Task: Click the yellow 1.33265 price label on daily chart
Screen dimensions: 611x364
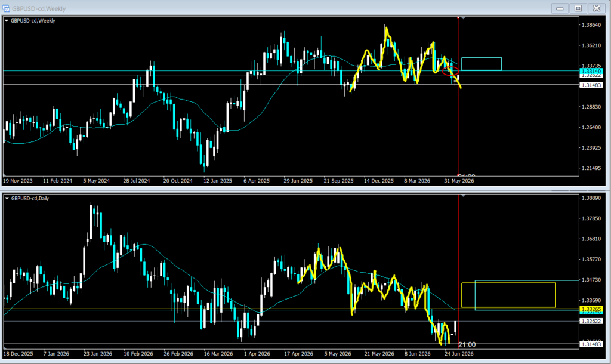Action: coord(591,309)
